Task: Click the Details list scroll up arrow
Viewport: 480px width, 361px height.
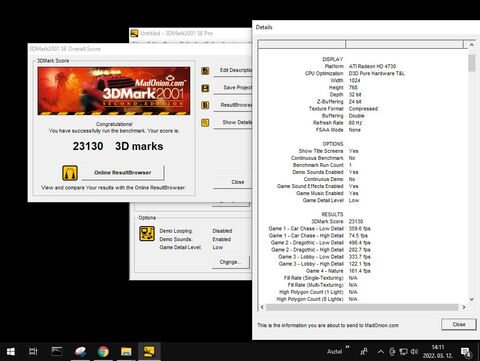Action: (472, 45)
